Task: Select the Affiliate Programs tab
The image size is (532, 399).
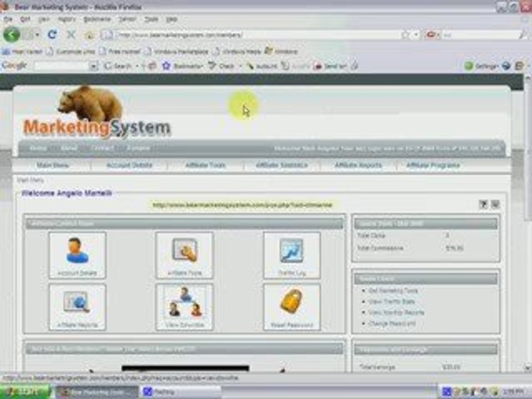Action: coord(433,165)
